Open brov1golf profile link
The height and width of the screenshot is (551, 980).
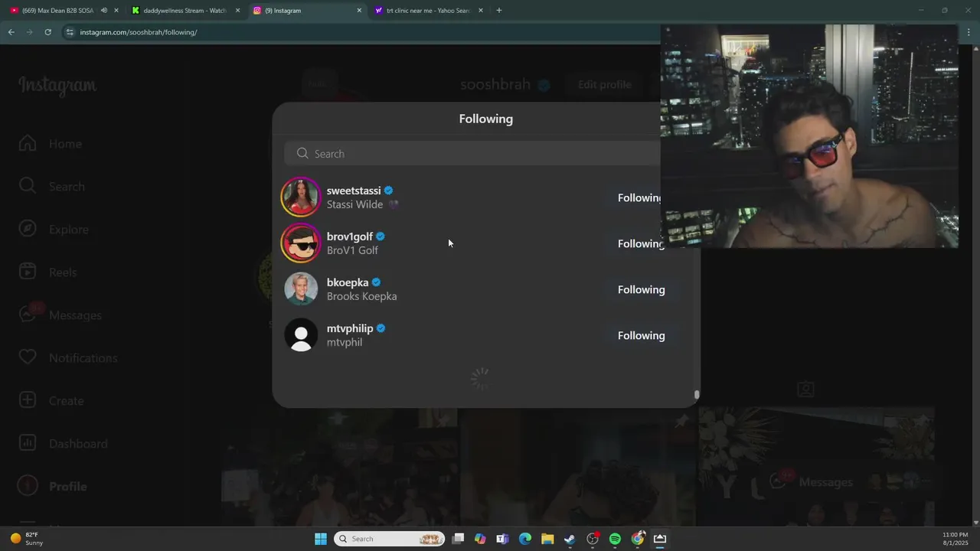click(x=350, y=236)
